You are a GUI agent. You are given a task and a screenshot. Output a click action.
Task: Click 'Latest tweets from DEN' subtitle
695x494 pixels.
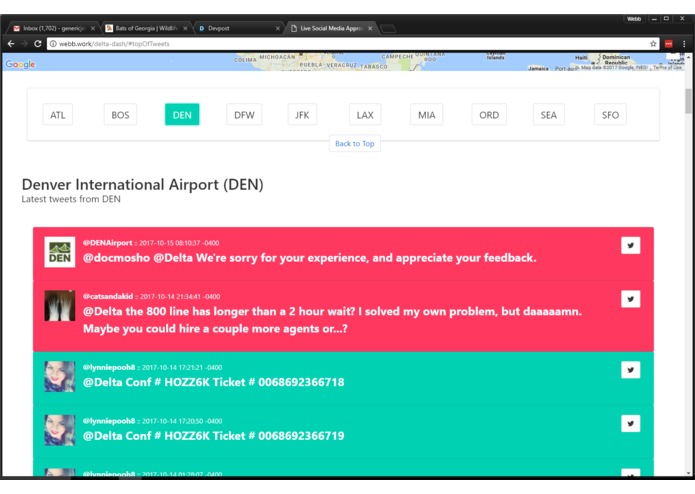click(x=71, y=199)
